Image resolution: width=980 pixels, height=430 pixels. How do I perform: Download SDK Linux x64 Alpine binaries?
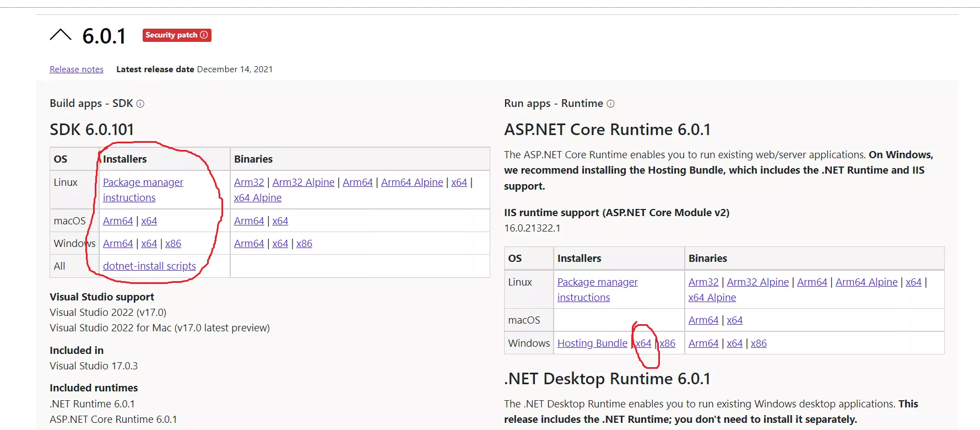pyautogui.click(x=258, y=197)
